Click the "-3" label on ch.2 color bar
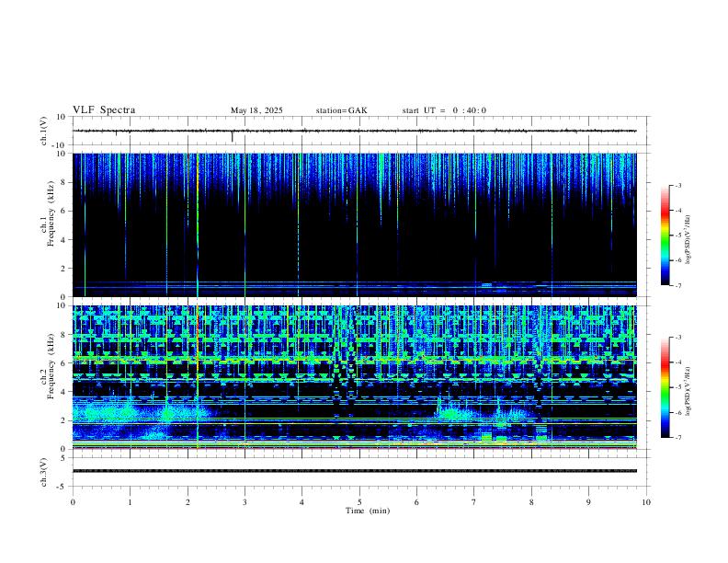 677,338
